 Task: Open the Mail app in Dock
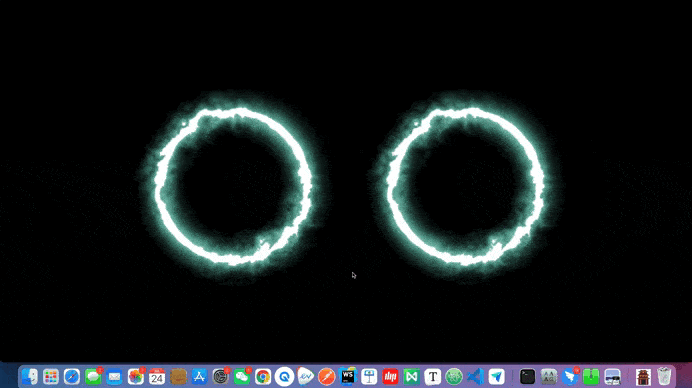(114, 377)
